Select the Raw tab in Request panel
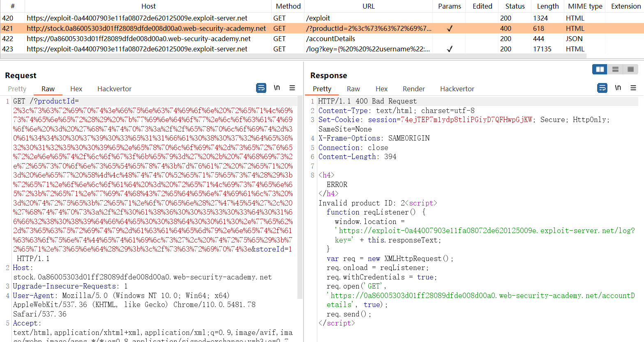The image size is (644, 342). click(48, 89)
